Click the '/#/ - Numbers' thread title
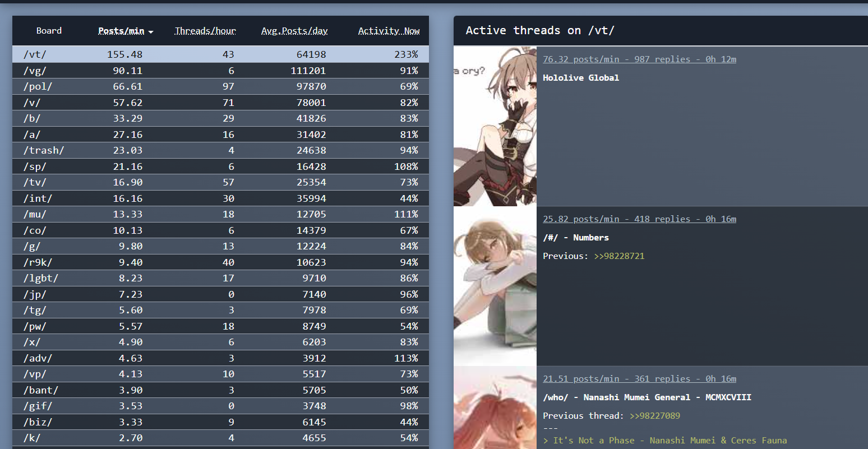 [x=576, y=238]
